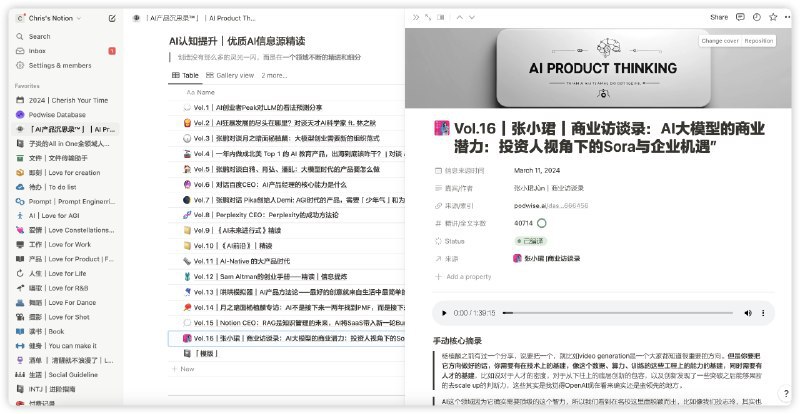The height and width of the screenshot is (414, 800).
Task: Click the Vol.16 page emoji icon
Action: tap(442, 128)
